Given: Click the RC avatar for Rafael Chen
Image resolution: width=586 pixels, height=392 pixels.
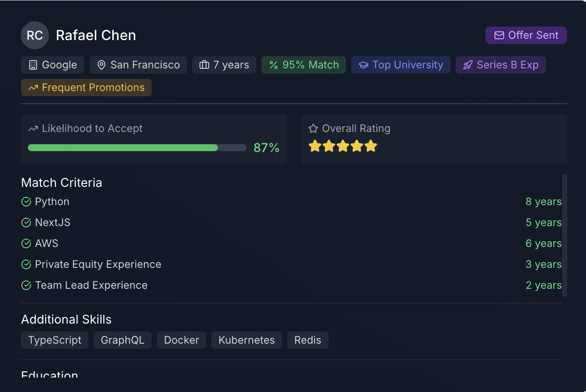Looking at the screenshot, I should (x=34, y=35).
